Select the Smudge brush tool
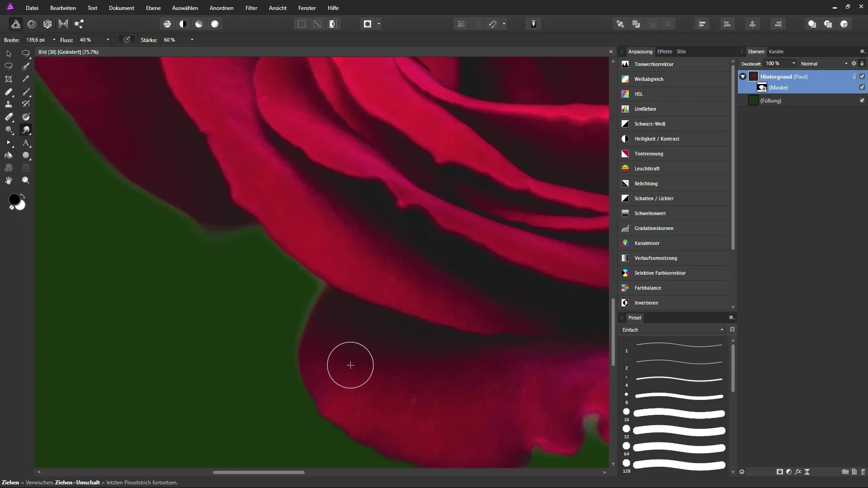The image size is (868, 488). tap(26, 130)
